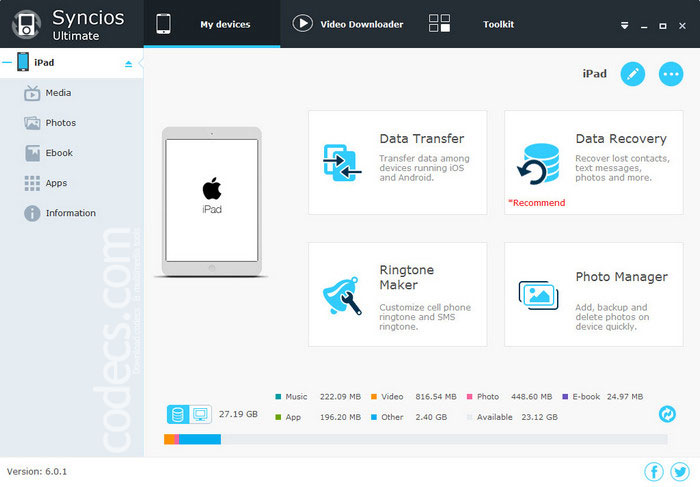
Task: Open the Information section
Action: pos(71,213)
